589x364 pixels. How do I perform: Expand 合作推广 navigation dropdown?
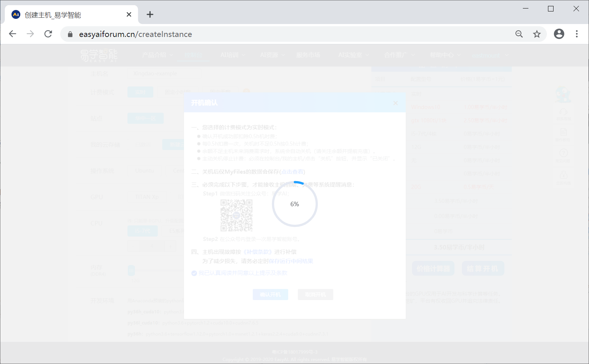(399, 55)
